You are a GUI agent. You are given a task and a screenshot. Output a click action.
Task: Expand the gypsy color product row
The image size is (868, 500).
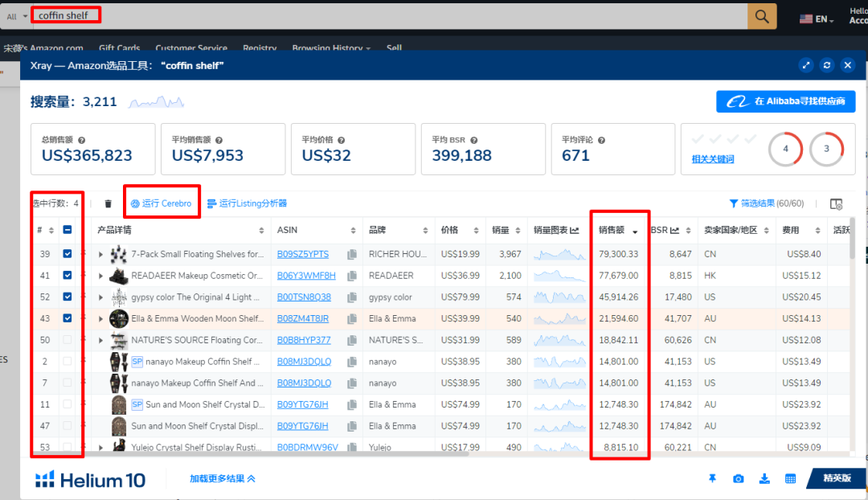[x=101, y=297]
